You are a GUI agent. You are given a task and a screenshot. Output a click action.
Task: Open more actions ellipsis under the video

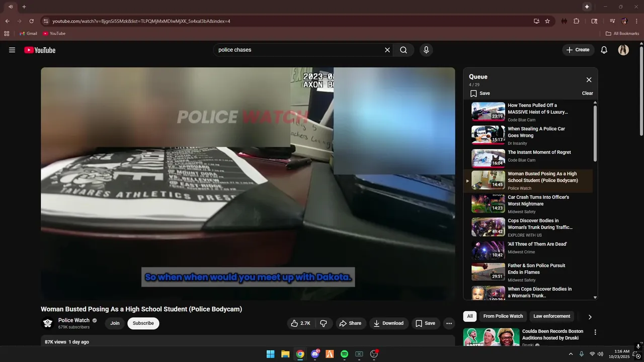[x=449, y=323]
